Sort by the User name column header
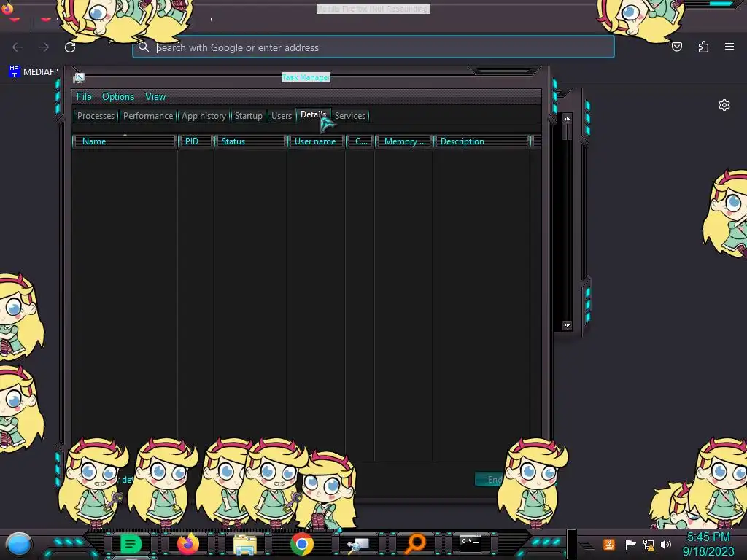Viewport: 747px width, 560px height. pos(316,141)
